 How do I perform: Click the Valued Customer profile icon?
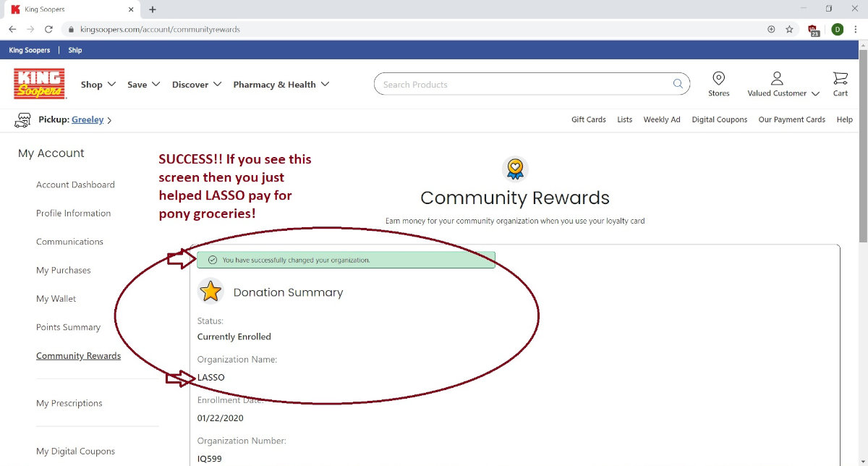(x=777, y=78)
